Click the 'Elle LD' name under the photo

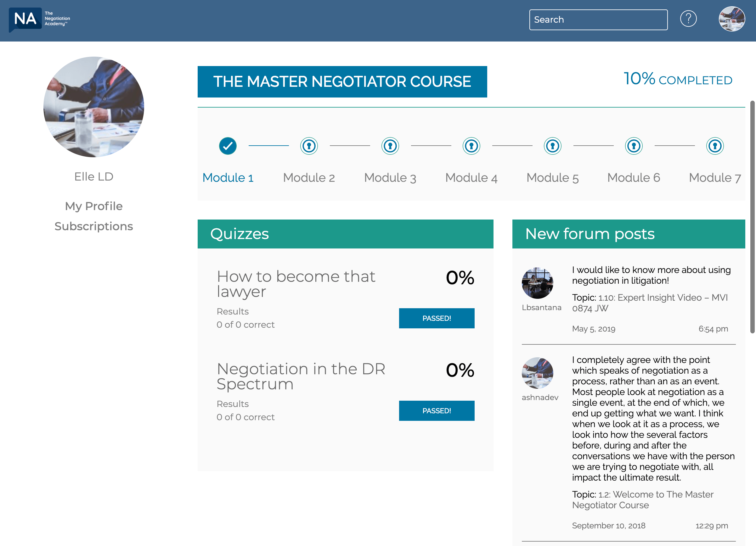[94, 176]
